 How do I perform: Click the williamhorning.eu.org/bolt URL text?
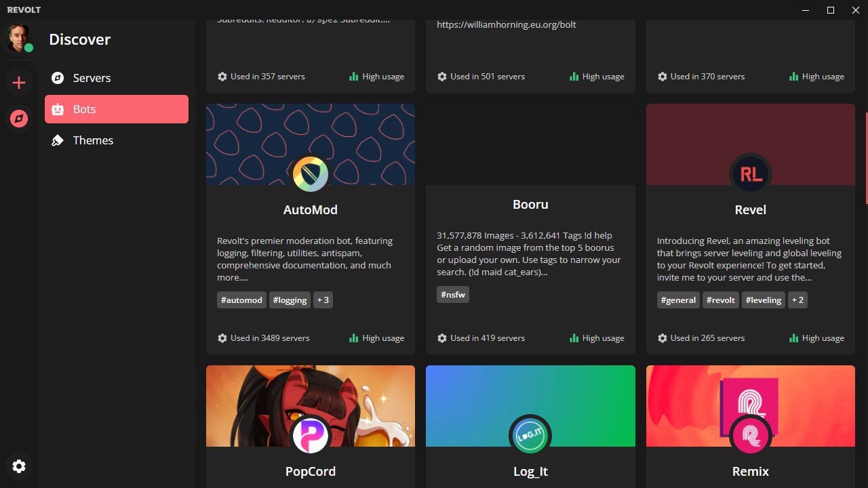click(x=507, y=24)
